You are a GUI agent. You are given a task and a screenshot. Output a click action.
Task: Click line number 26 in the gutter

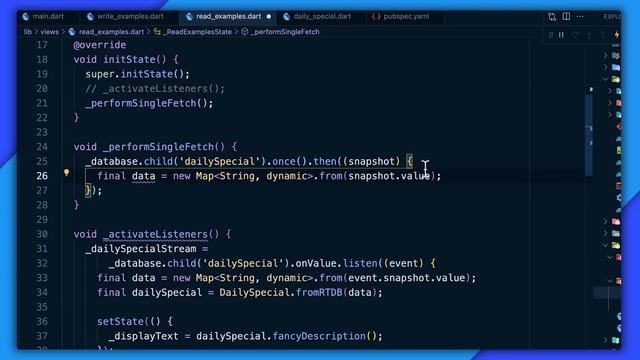point(42,176)
